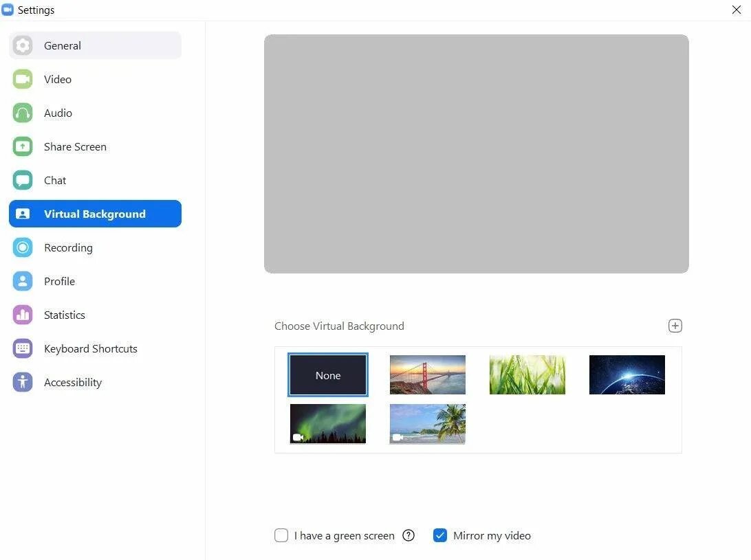Add a new virtual background with plus icon
The width and height of the screenshot is (751, 560).
675,326
